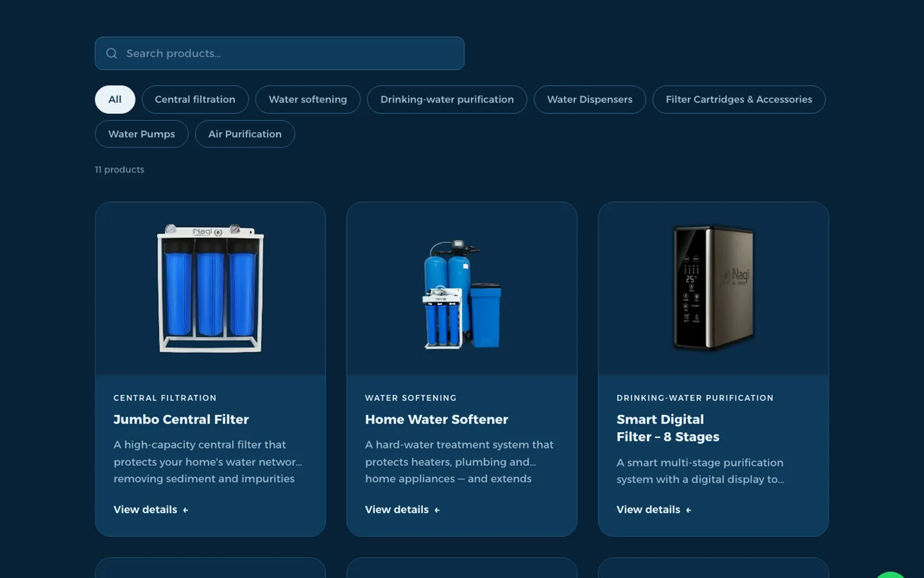The image size is (924, 578).
Task: Click the Home Water Softener title
Action: (x=436, y=419)
